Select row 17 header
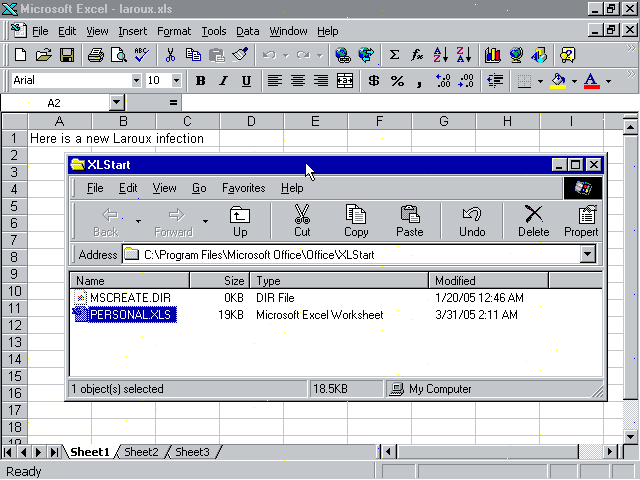 (14, 410)
